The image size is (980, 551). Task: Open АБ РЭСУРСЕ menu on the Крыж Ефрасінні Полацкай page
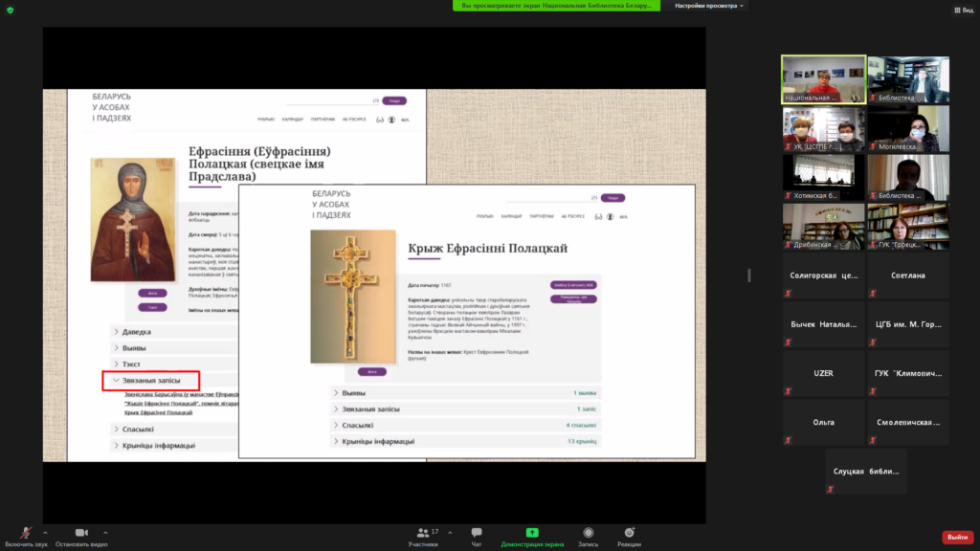pos(573,216)
